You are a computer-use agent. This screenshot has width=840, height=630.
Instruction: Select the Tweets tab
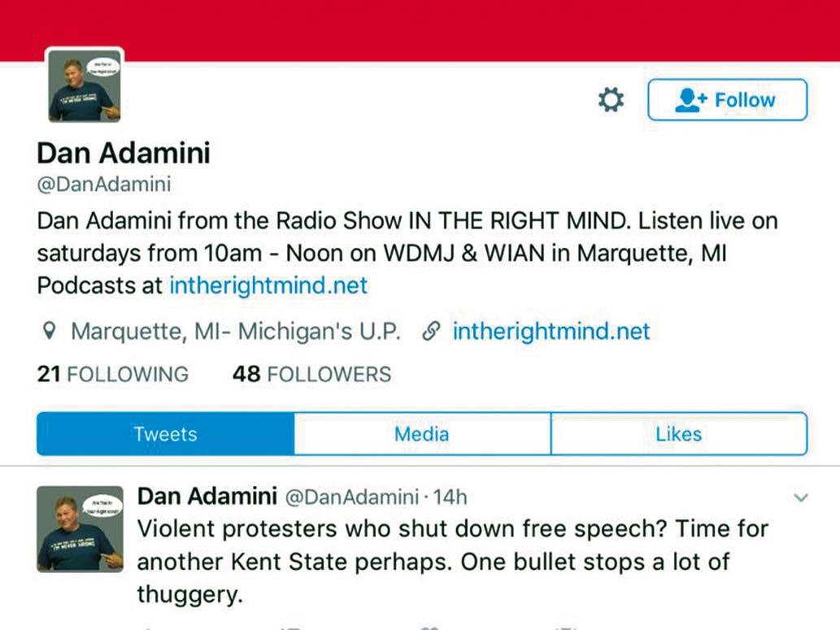[166, 434]
